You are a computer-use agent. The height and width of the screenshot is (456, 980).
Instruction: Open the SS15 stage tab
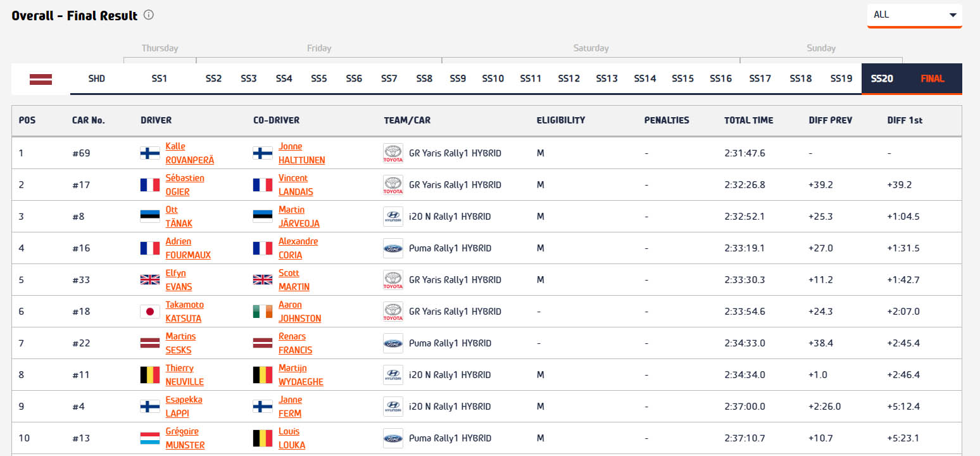pos(682,79)
